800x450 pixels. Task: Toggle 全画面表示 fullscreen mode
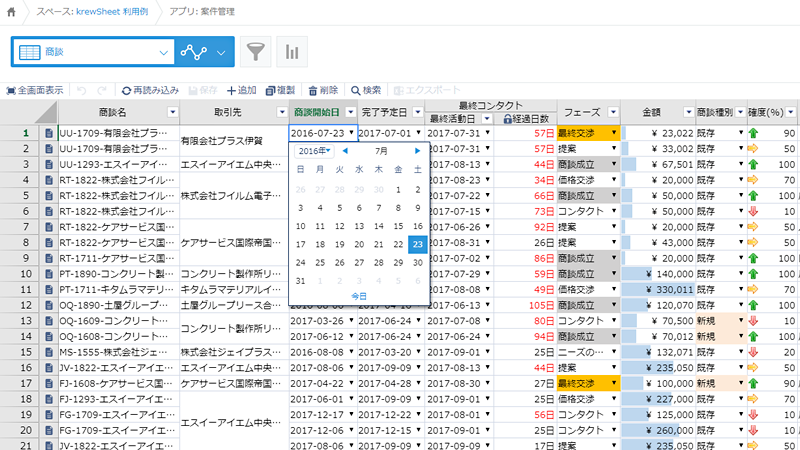click(x=34, y=90)
